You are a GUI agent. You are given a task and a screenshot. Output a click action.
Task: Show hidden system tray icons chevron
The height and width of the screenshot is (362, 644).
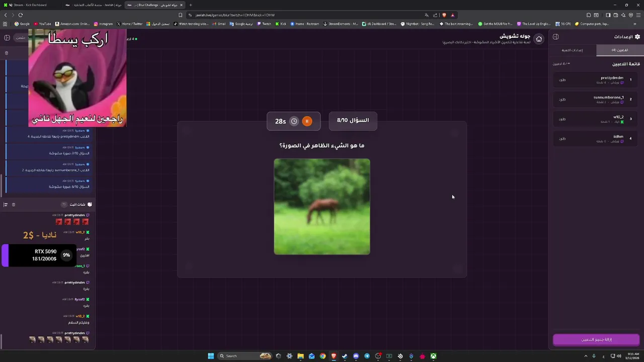pos(586,356)
